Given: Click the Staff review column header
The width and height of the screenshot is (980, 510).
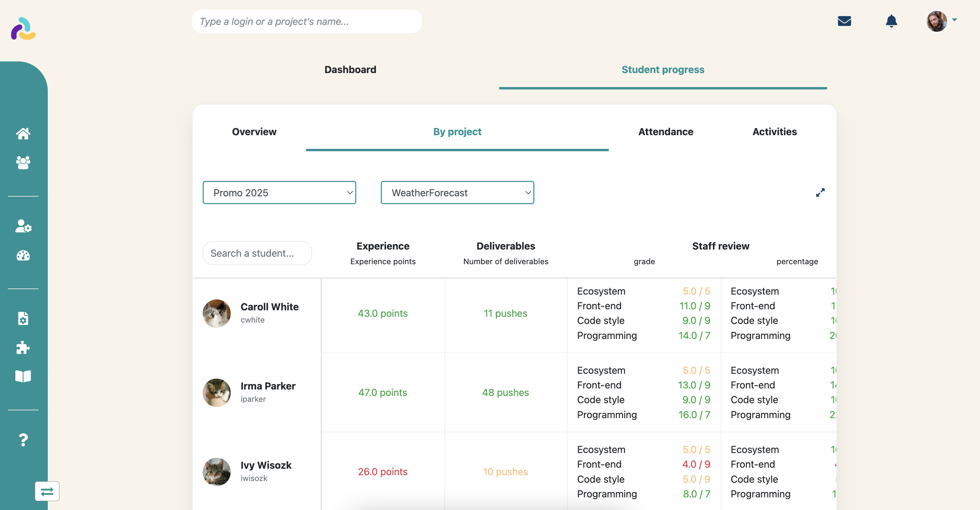Looking at the screenshot, I should coord(721,246).
